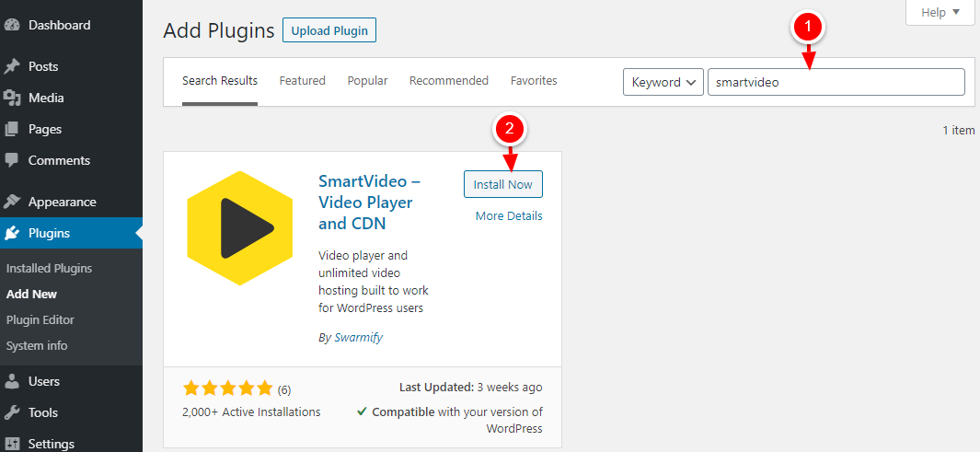Switch to the Popular tab
Screen dimensions: 980x452
pos(367,81)
